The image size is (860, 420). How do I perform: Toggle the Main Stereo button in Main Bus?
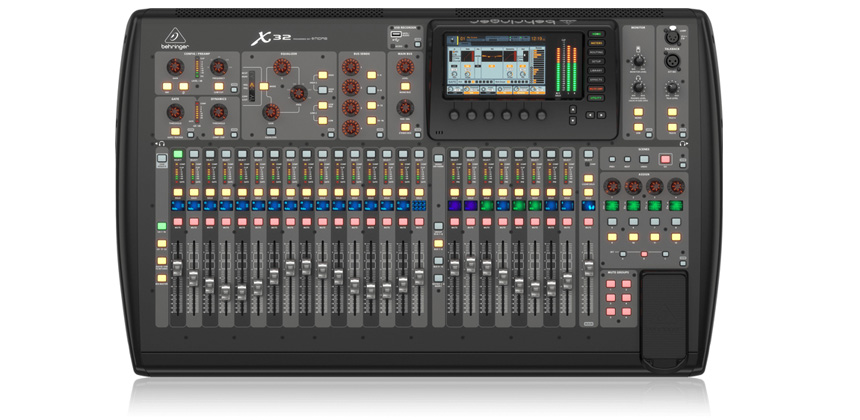click(405, 127)
